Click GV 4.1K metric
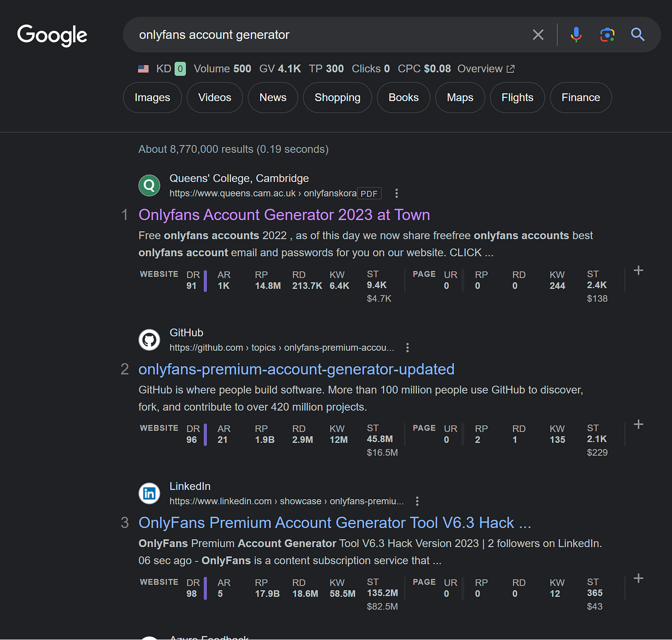This screenshot has width=672, height=640. [x=280, y=69]
